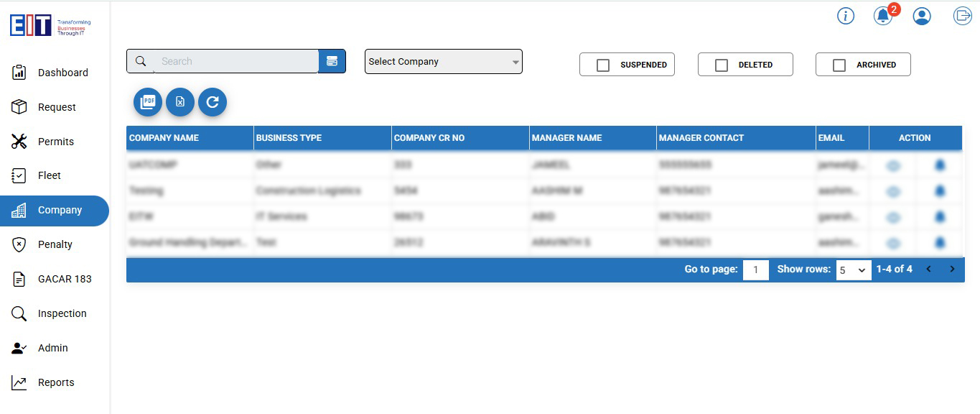Click the blue button beside the search box
The height and width of the screenshot is (414, 980).
pyautogui.click(x=332, y=61)
